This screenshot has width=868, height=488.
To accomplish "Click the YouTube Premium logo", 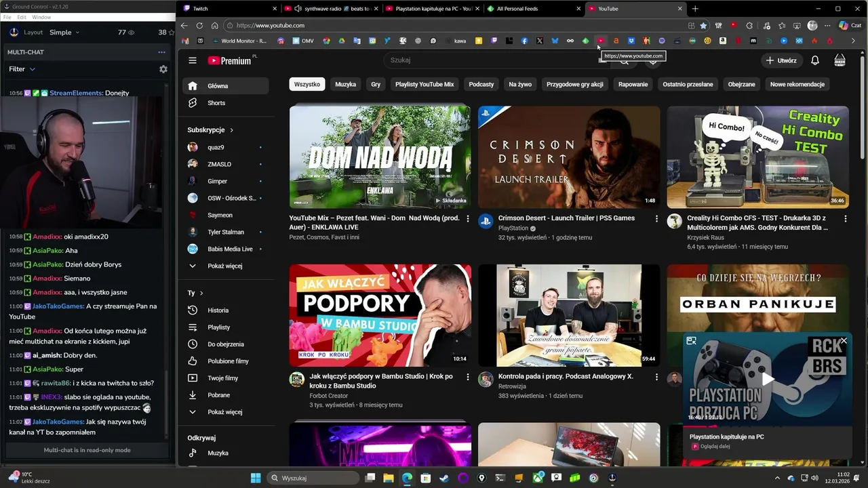I will point(230,60).
